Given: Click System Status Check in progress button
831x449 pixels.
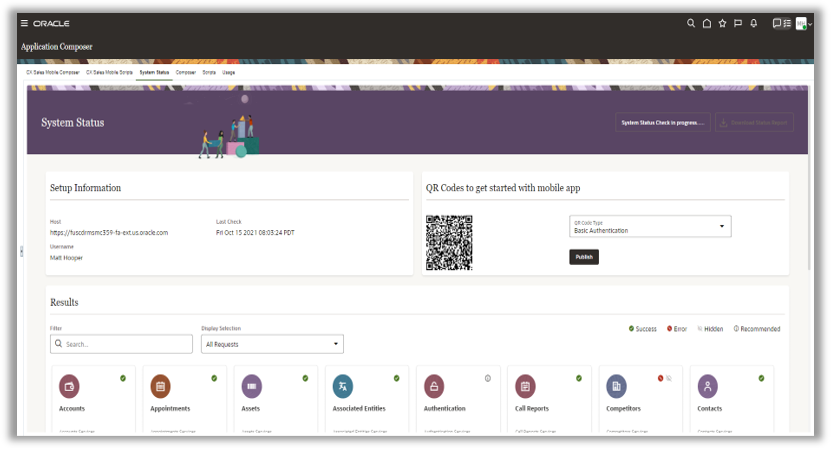Looking at the screenshot, I should point(662,122).
